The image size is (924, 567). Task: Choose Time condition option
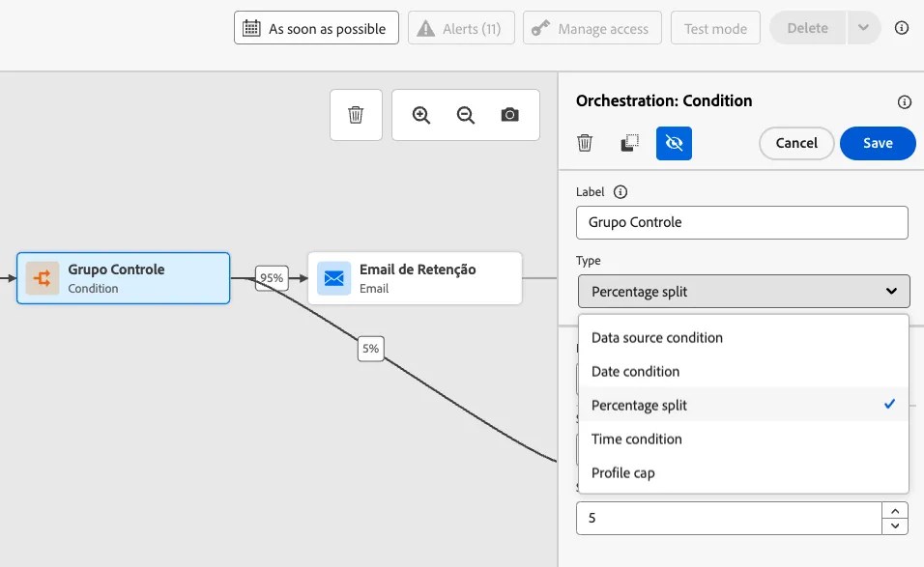click(743, 439)
